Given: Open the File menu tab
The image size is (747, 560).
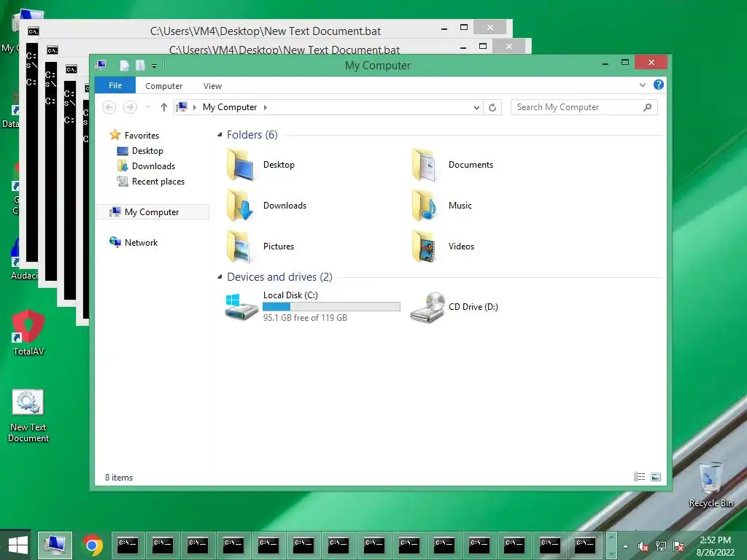Looking at the screenshot, I should pos(115,85).
